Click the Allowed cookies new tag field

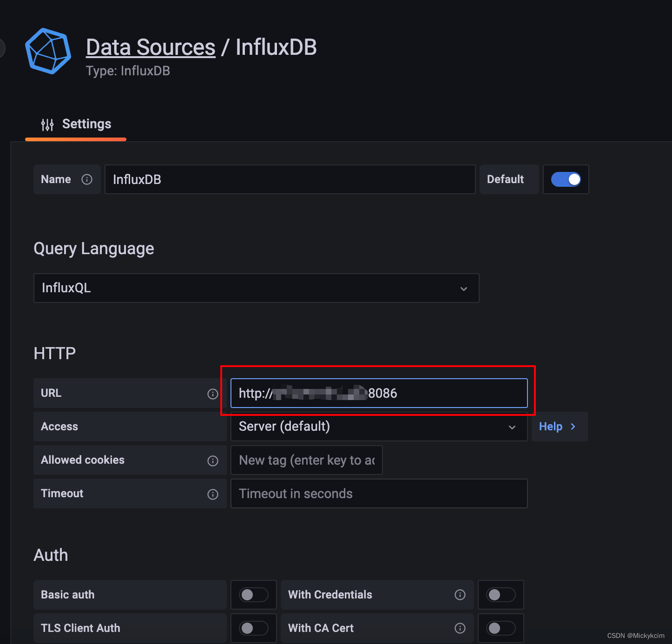pyautogui.click(x=307, y=460)
